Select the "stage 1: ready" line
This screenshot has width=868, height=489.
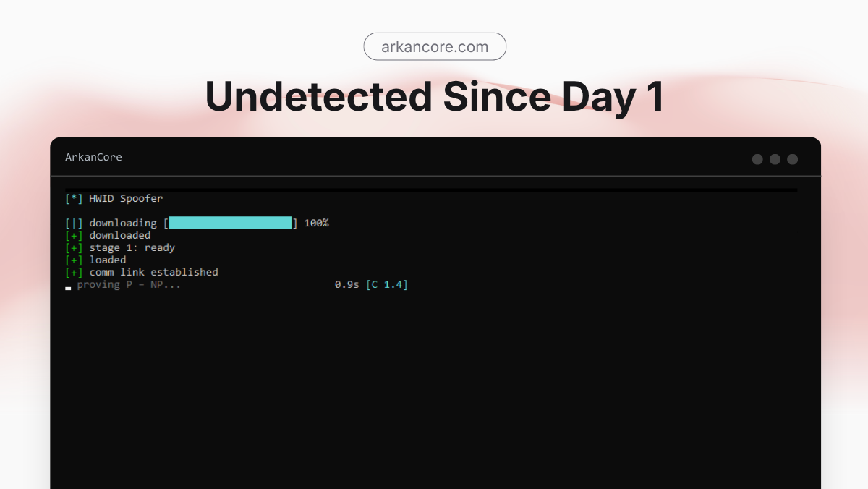coord(132,247)
